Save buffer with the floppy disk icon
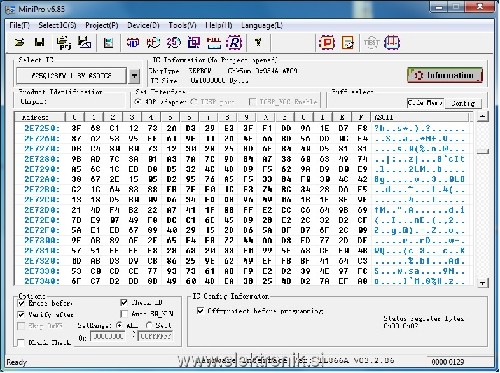The width and height of the screenshot is (500, 373). point(39,42)
